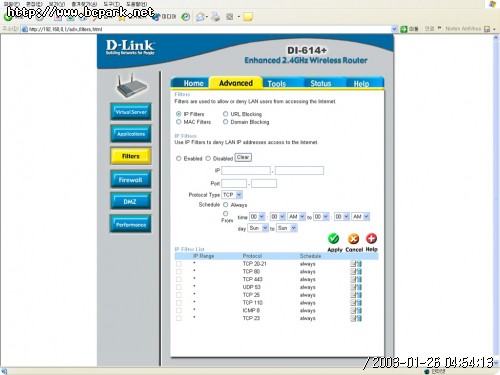Click the green Go arrow beside address bar
Viewport: 500px width, 375px height.
[x=404, y=29]
